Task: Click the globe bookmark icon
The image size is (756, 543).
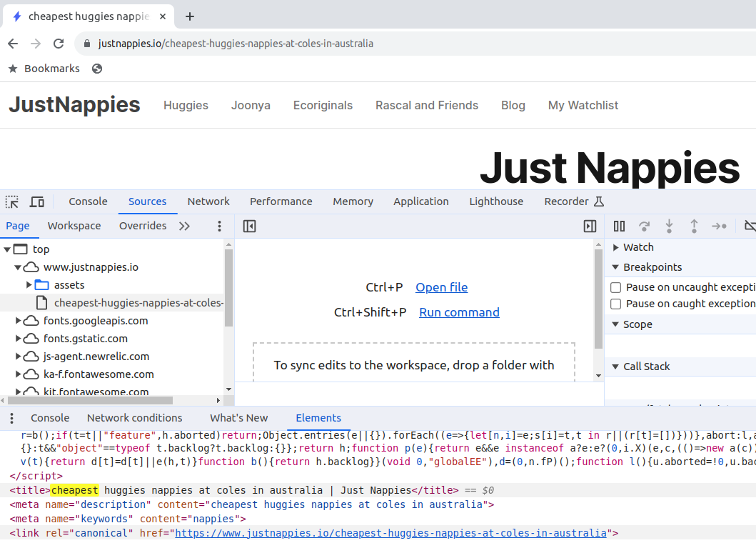Action: pos(97,69)
